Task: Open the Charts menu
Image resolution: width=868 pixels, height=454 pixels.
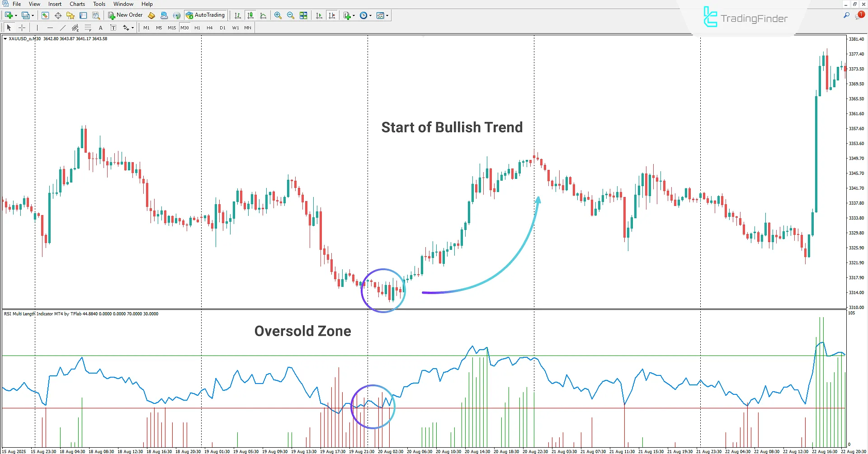Action: point(77,4)
